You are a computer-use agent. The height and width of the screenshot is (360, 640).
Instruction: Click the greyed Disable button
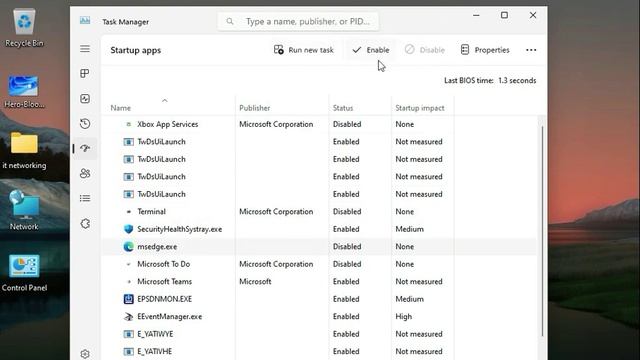point(424,50)
